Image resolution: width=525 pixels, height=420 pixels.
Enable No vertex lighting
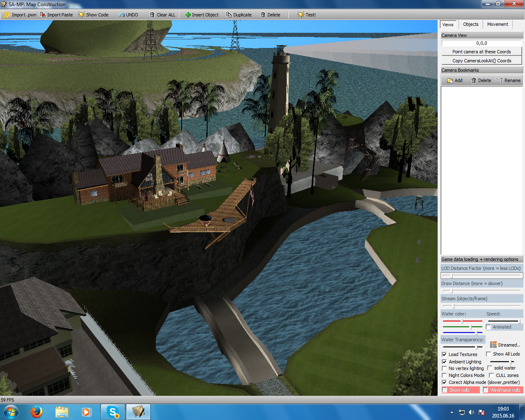[x=444, y=368]
